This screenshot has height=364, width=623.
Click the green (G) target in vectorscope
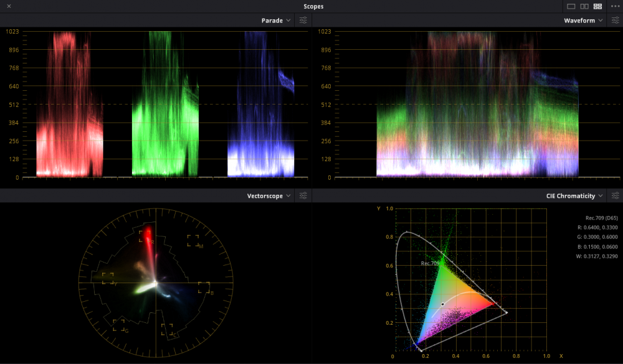pos(119,325)
